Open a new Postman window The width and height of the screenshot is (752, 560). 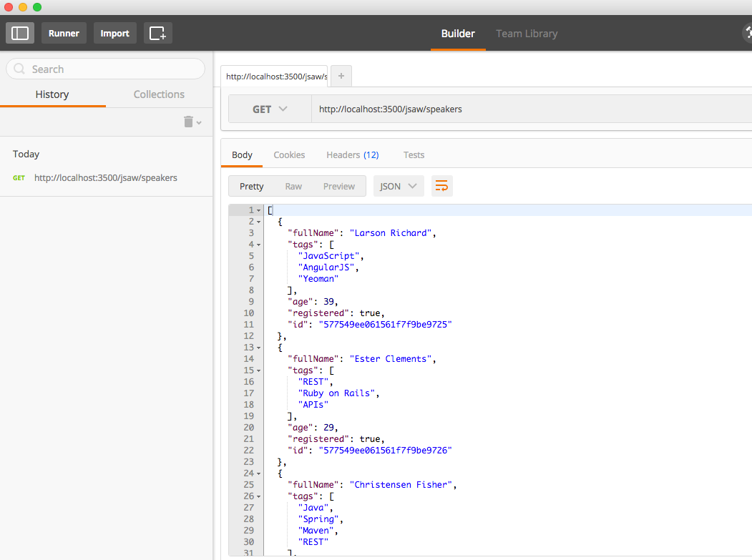pyautogui.click(x=157, y=32)
